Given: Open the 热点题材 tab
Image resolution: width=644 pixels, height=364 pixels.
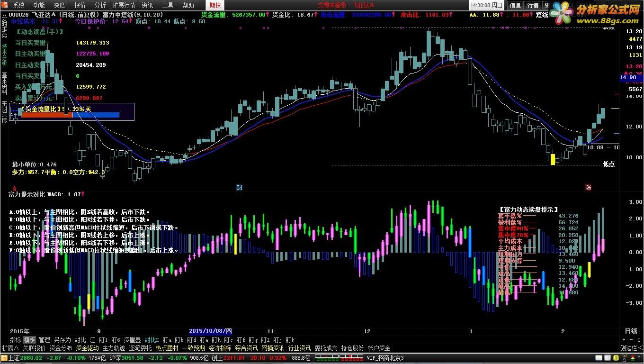Looking at the screenshot, I should point(167,348).
